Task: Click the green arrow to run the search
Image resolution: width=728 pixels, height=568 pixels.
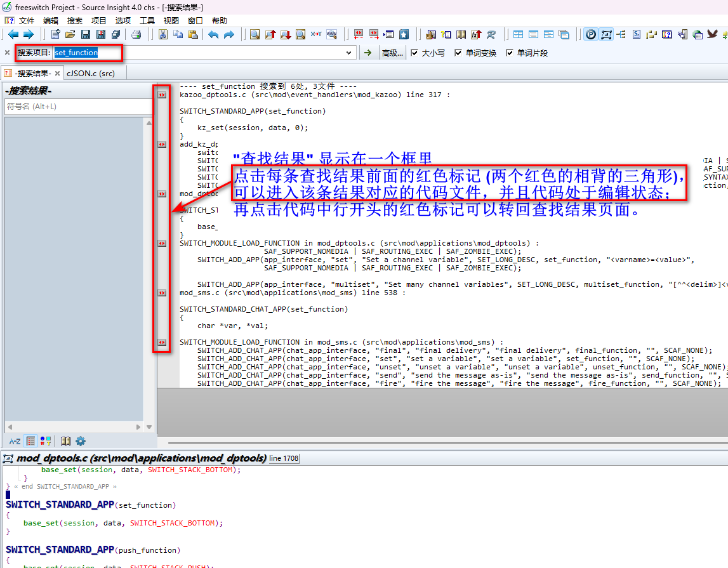Action: pyautogui.click(x=369, y=53)
